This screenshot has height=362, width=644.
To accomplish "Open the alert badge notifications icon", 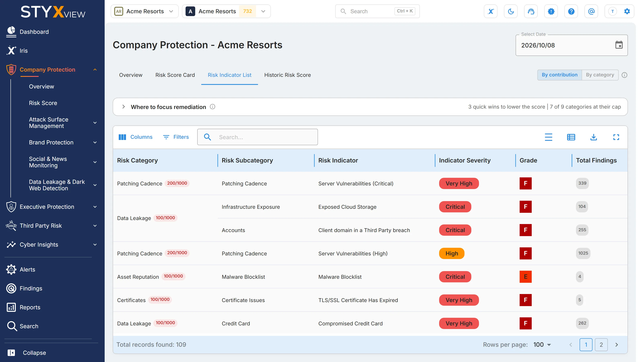I will [x=551, y=11].
